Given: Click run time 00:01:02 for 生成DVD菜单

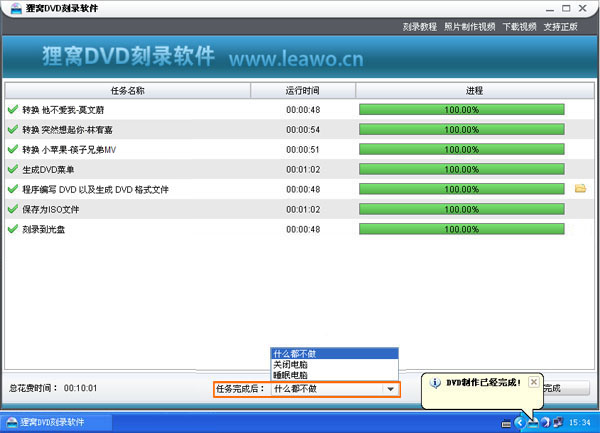Looking at the screenshot, I should 303,169.
